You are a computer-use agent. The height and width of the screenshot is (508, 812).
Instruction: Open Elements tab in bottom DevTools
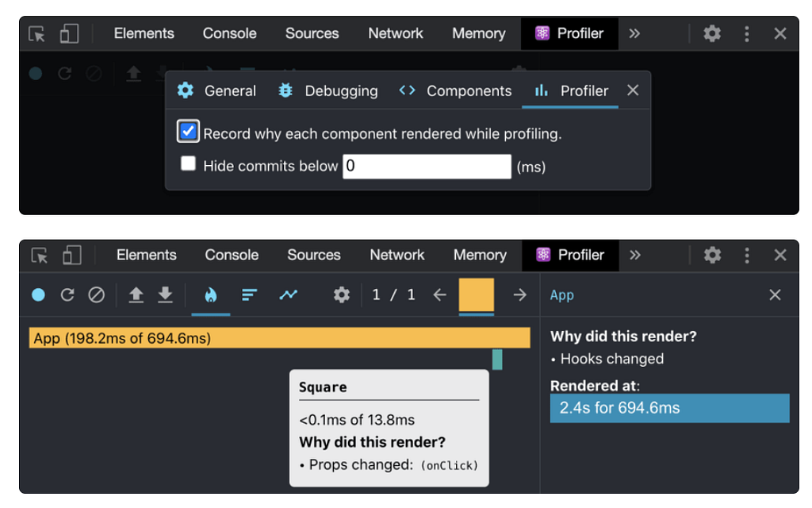coord(146,255)
